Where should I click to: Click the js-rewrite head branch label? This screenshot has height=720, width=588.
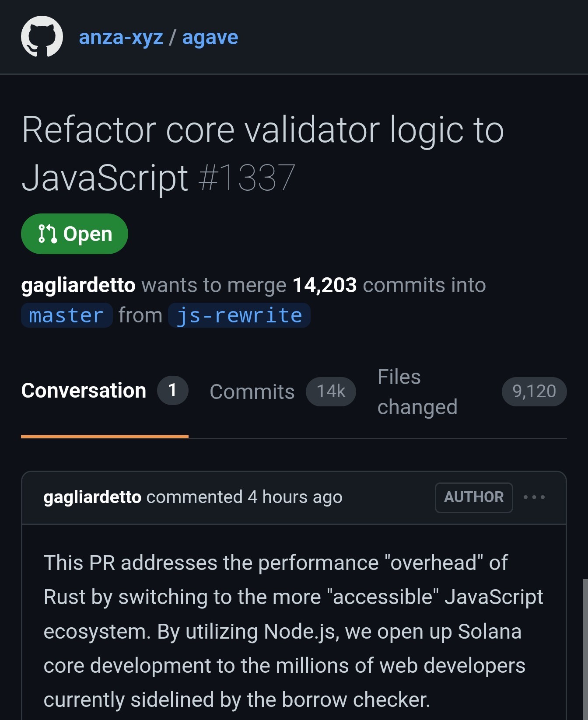(x=239, y=315)
